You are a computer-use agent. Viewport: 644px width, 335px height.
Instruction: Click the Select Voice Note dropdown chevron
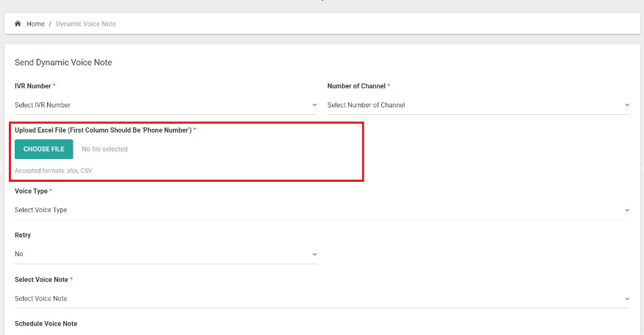pyautogui.click(x=627, y=299)
